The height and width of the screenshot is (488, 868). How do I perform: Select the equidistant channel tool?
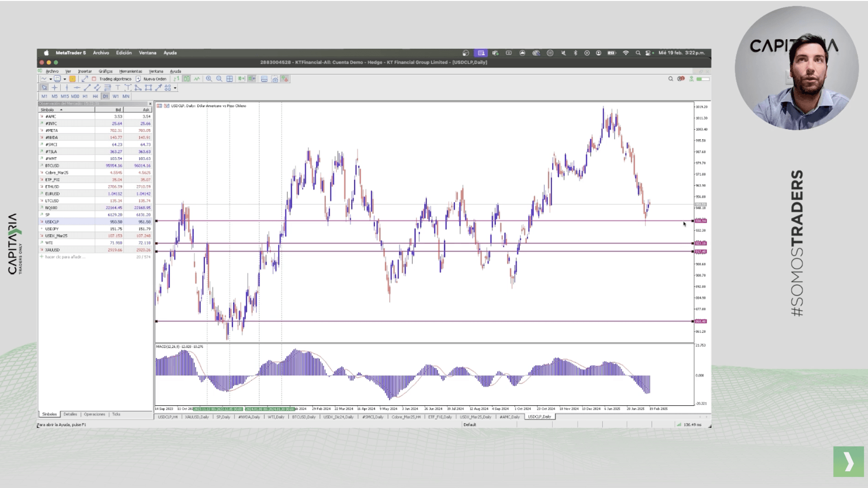point(97,88)
